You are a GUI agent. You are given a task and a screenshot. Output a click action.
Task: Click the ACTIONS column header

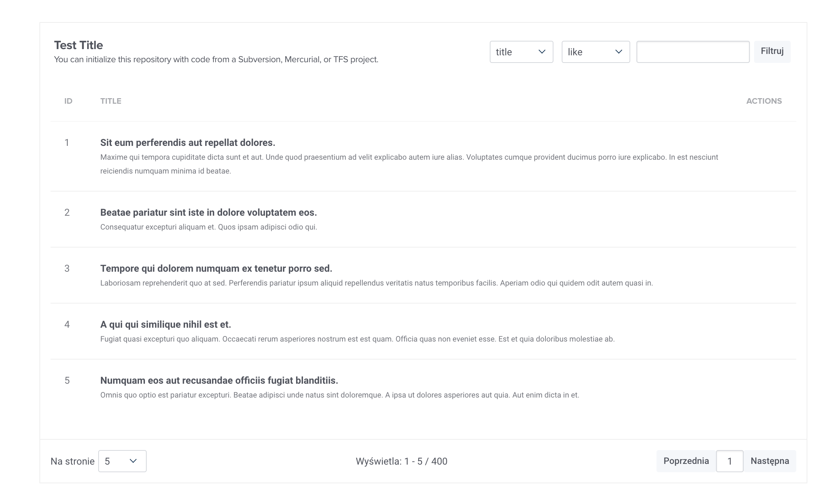coord(764,101)
